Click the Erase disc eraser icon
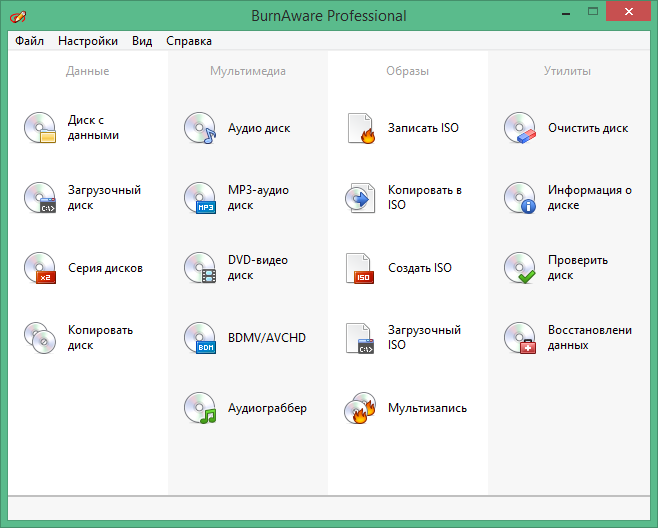 [520, 128]
